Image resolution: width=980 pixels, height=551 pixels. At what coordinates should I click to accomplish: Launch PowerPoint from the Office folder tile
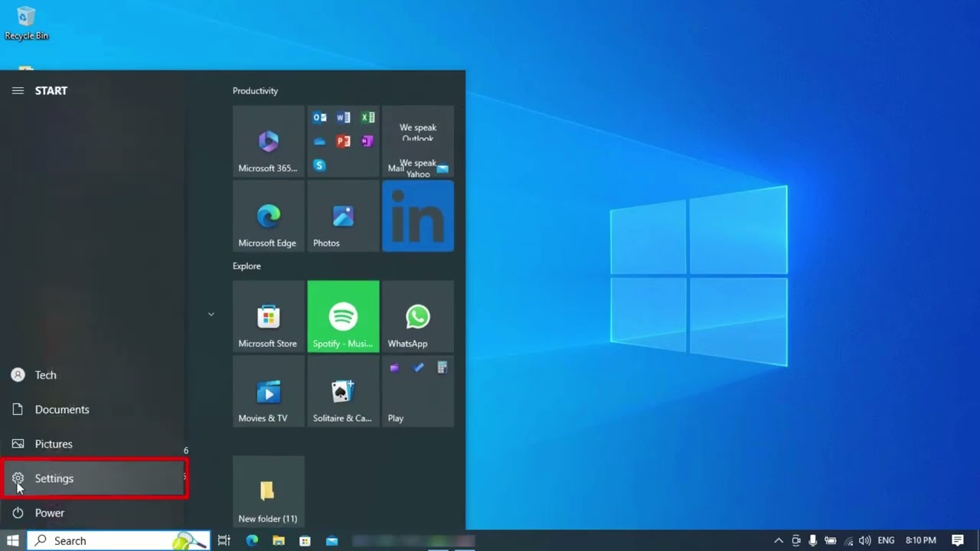tap(344, 142)
